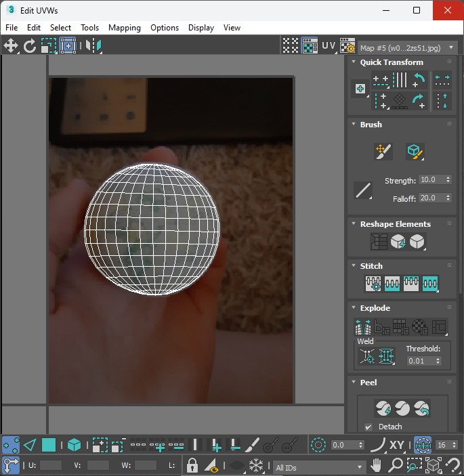
Task: Click Stitch Custom icon
Action: (x=430, y=284)
